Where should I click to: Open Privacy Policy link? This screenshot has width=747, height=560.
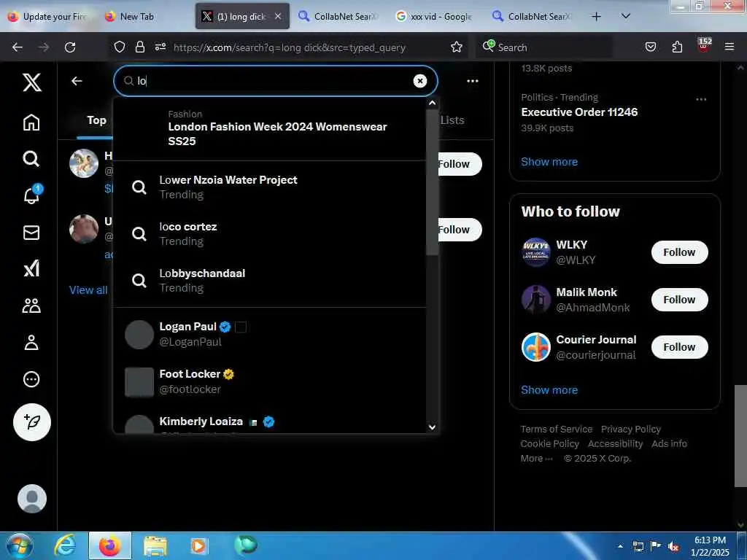click(631, 429)
